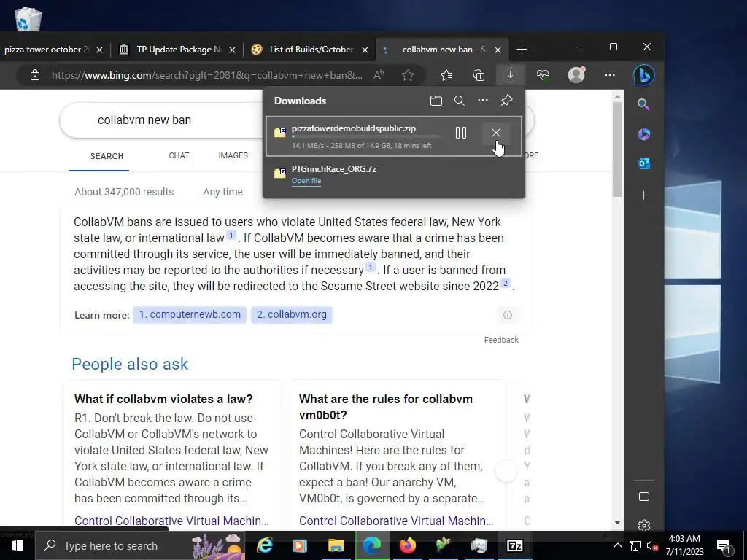Close the List of Builds/October tab
The image size is (747, 560).
pyautogui.click(x=365, y=50)
